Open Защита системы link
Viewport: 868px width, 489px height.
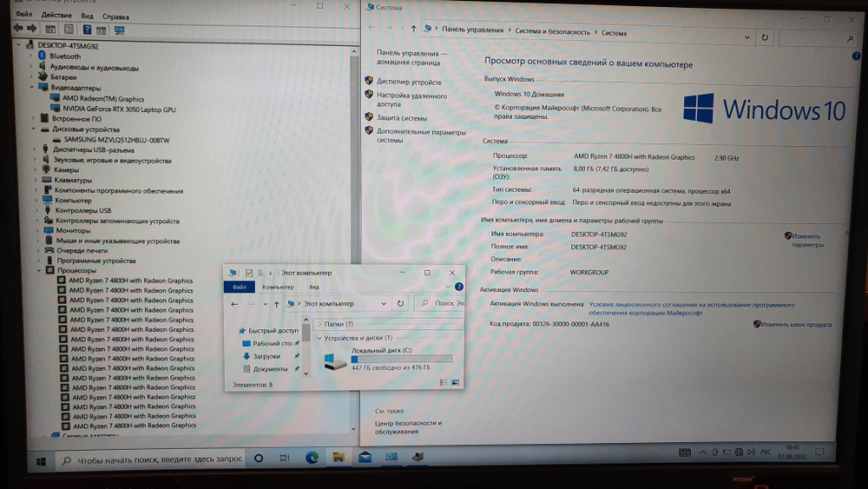tap(401, 118)
